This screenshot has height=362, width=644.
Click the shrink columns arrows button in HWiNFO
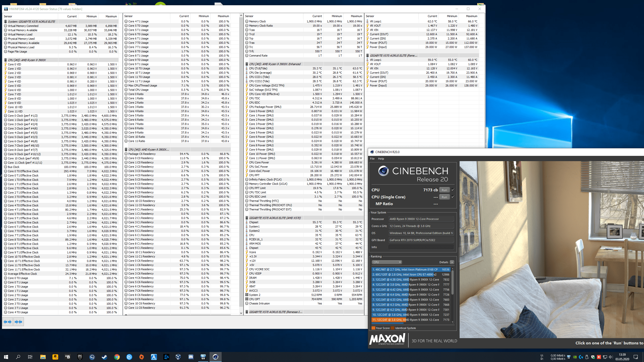point(18,322)
